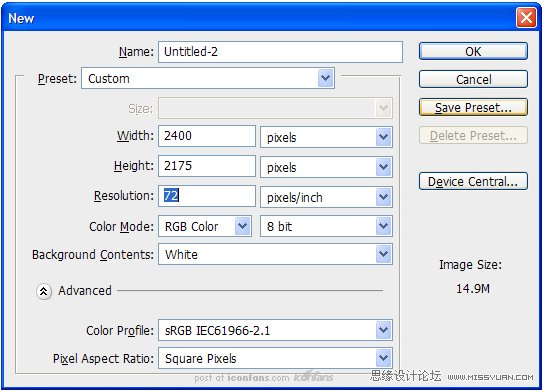Open the Width units dropdown
This screenshot has width=544, height=392.
click(326, 137)
